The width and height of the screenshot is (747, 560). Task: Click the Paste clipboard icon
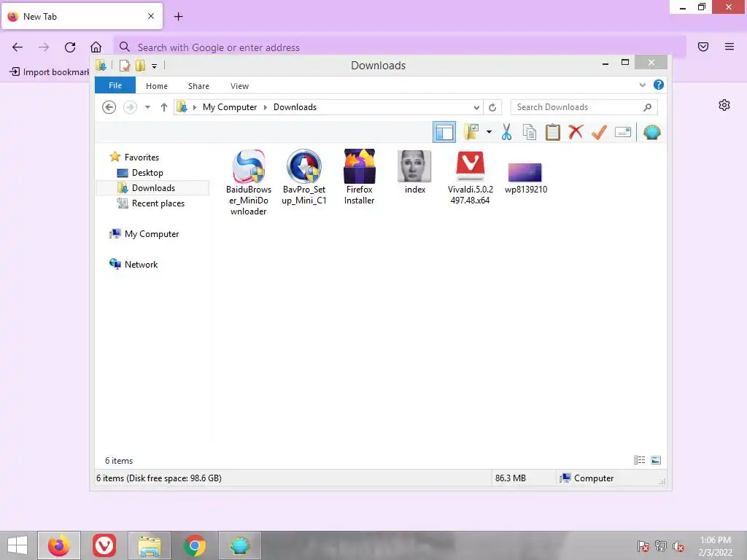[x=553, y=132]
